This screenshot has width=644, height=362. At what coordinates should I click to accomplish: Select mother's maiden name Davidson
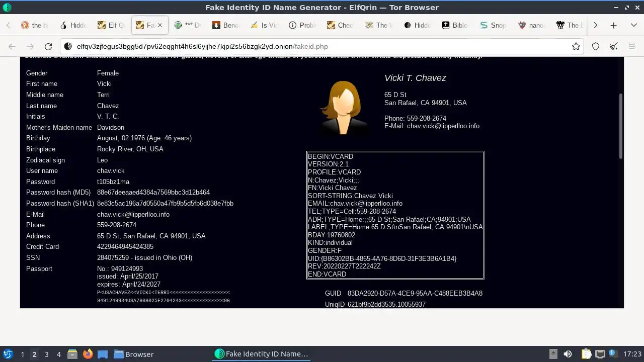click(111, 128)
